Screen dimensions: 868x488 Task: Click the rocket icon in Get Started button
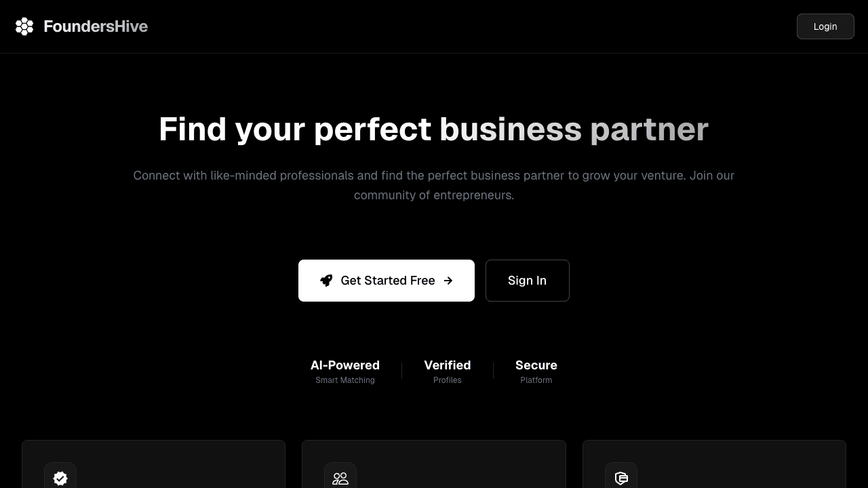pyautogui.click(x=326, y=281)
